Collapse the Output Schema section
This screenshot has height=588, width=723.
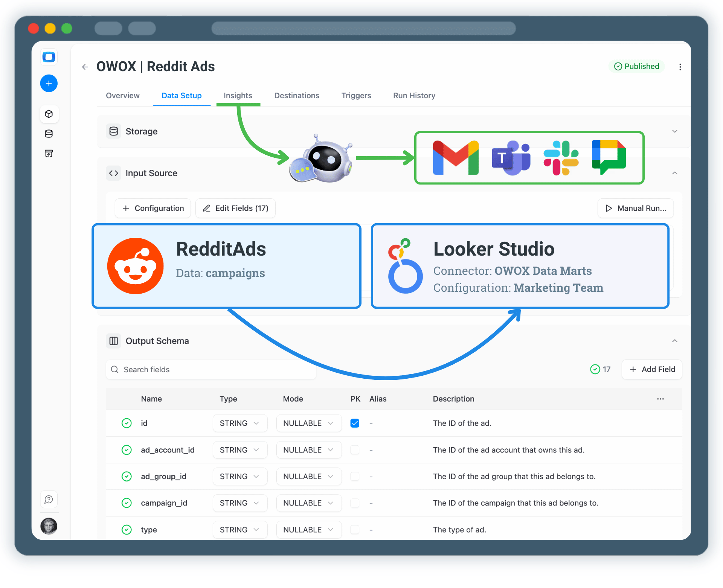(674, 341)
